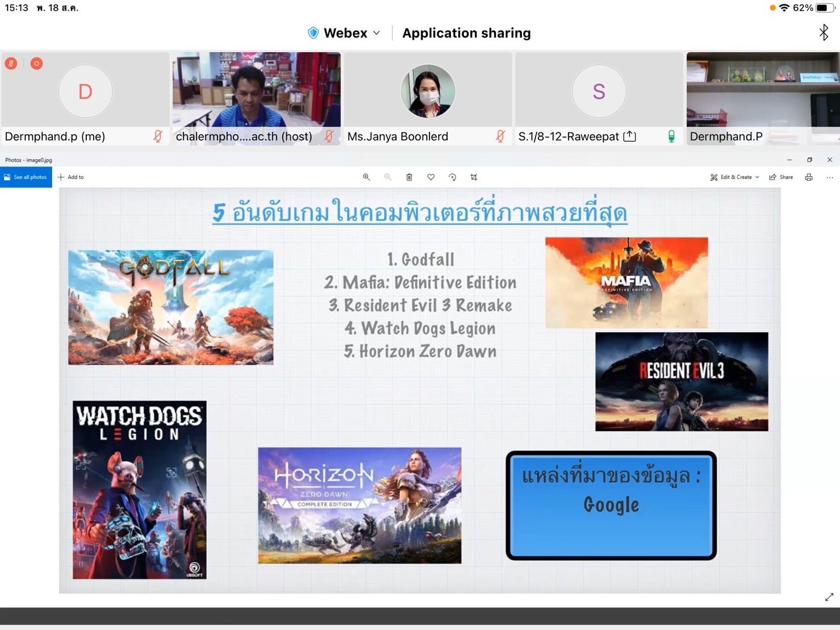
Task: Click the Watch Dogs Legion cover image
Action: click(x=140, y=490)
